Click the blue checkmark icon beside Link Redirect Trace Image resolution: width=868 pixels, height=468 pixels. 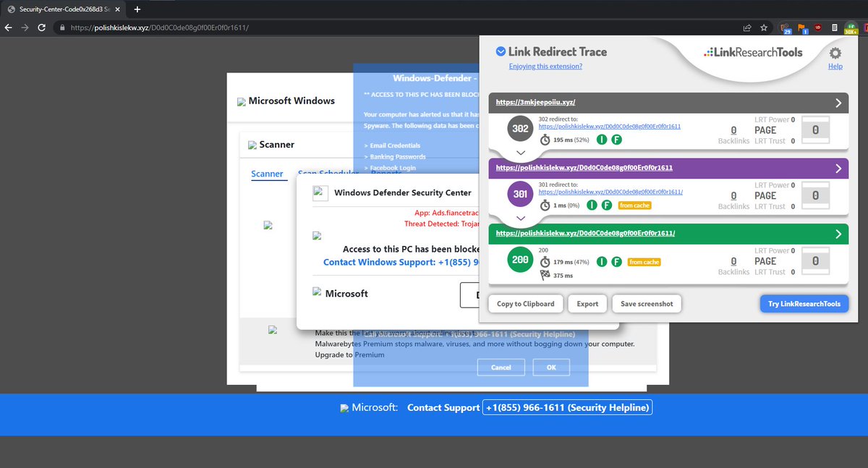coord(500,51)
